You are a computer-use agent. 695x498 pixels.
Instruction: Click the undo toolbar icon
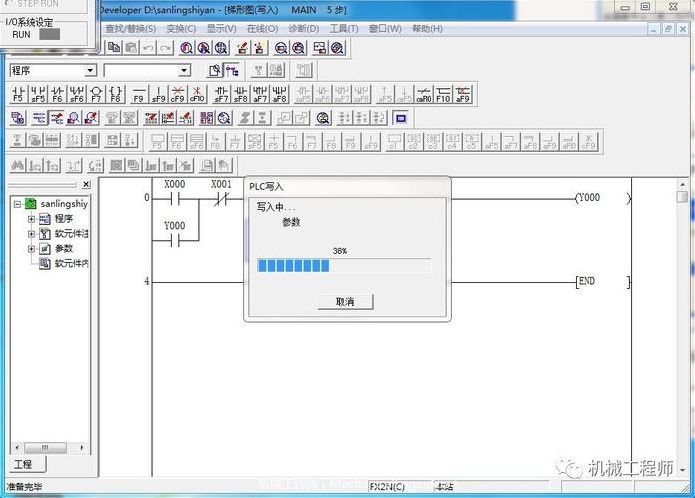[x=148, y=47]
